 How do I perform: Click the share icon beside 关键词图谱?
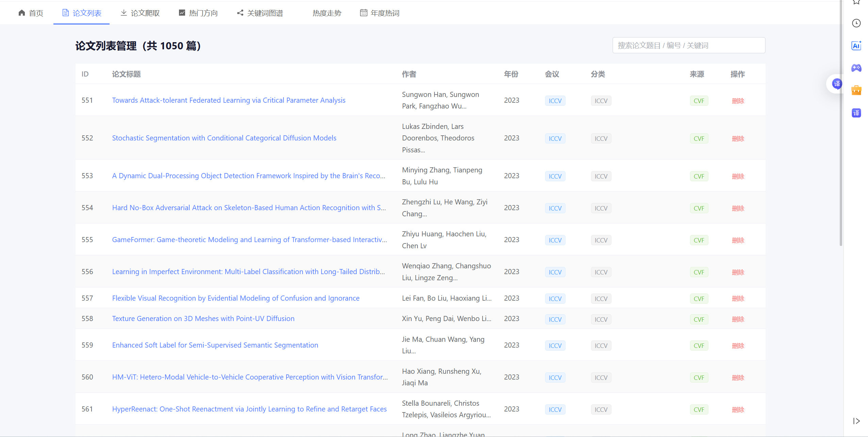[240, 13]
